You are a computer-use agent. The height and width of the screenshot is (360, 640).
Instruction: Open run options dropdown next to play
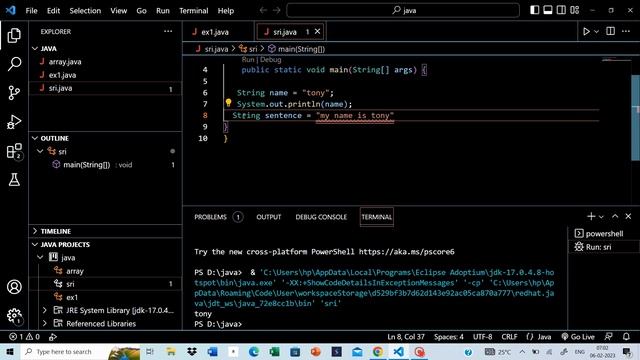[x=596, y=31]
